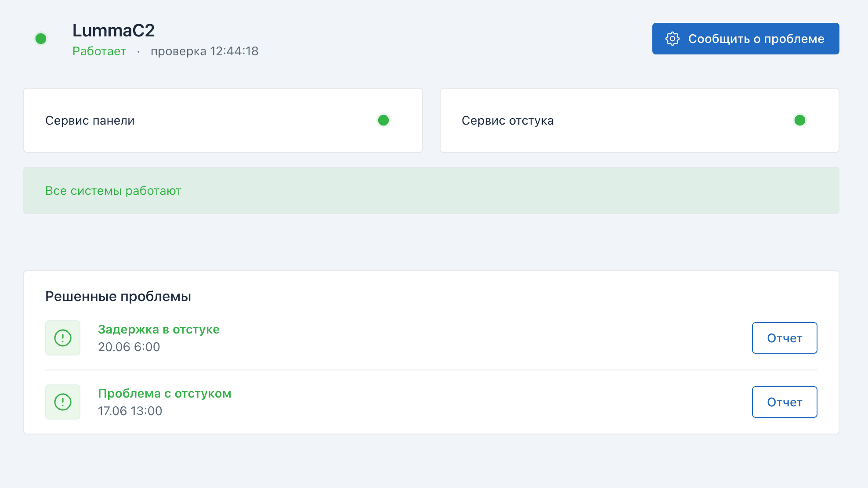Click the 17.06 13:00 incident date
Screen dimensions: 868x488
(x=130, y=411)
